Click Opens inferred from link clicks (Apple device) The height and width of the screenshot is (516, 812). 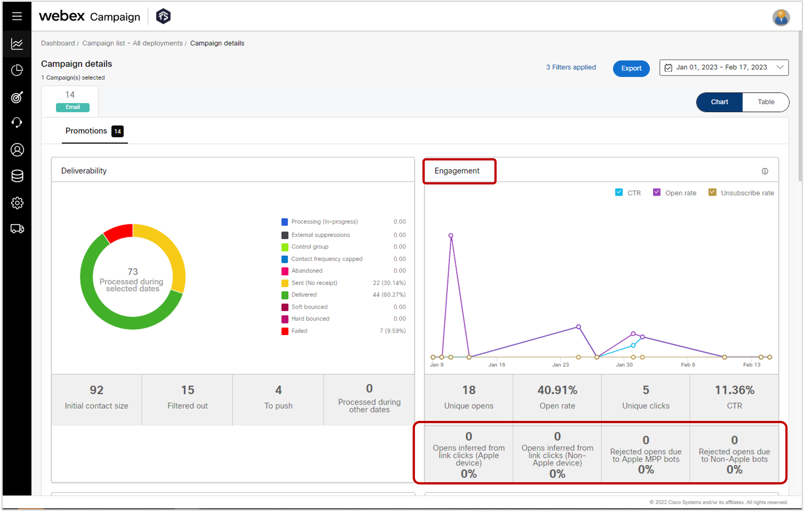(x=469, y=454)
